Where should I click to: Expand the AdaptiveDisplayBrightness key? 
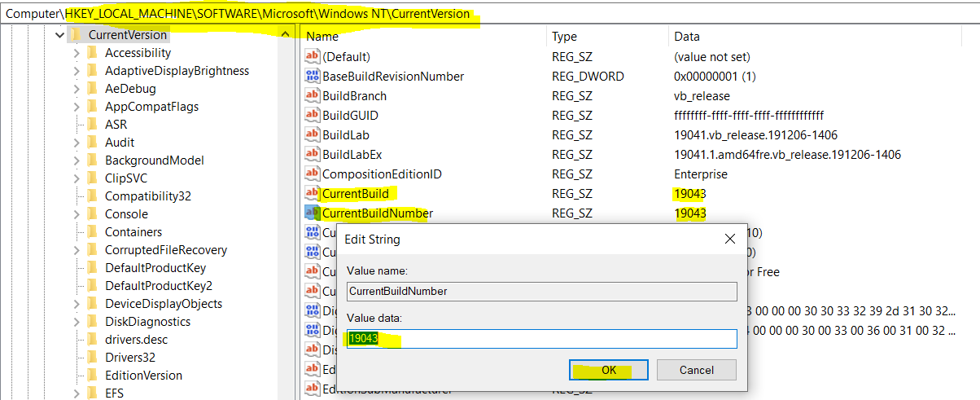[x=77, y=71]
